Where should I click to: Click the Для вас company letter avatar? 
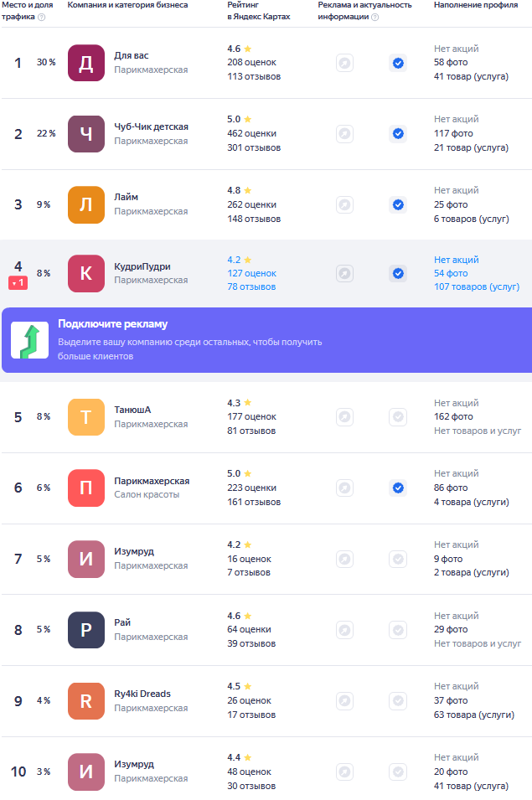pos(85,63)
